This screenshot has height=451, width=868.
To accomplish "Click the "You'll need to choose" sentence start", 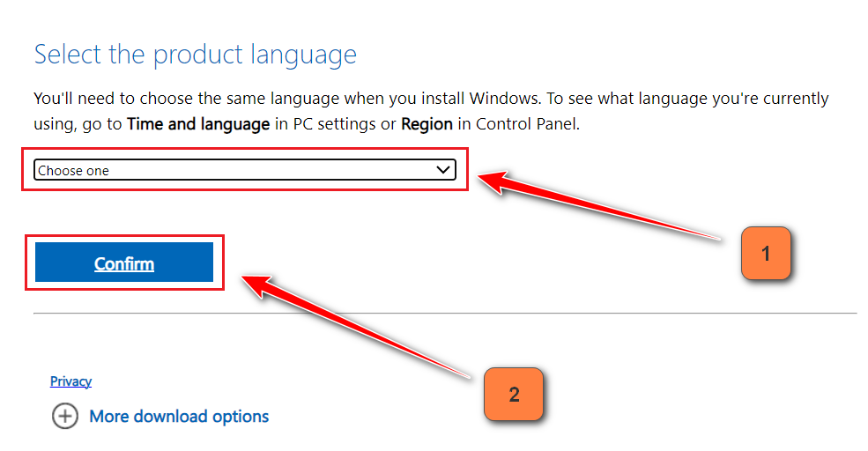I will click(x=98, y=98).
